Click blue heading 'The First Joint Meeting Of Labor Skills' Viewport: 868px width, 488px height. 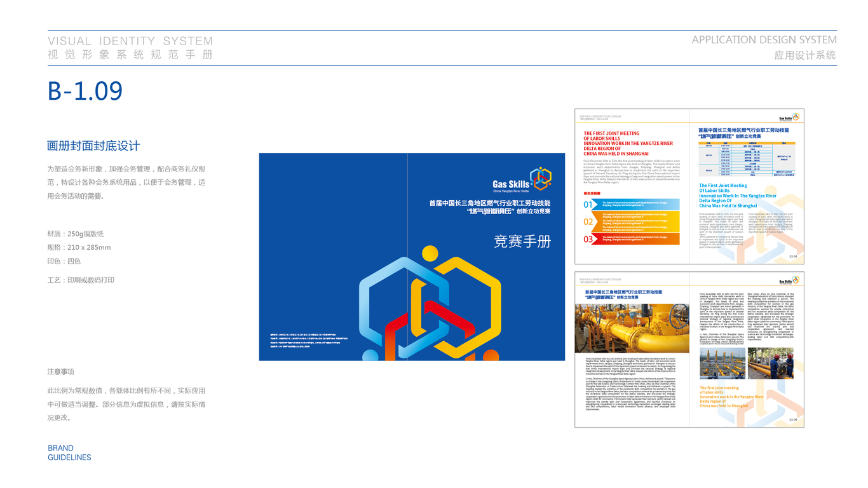coord(738,196)
